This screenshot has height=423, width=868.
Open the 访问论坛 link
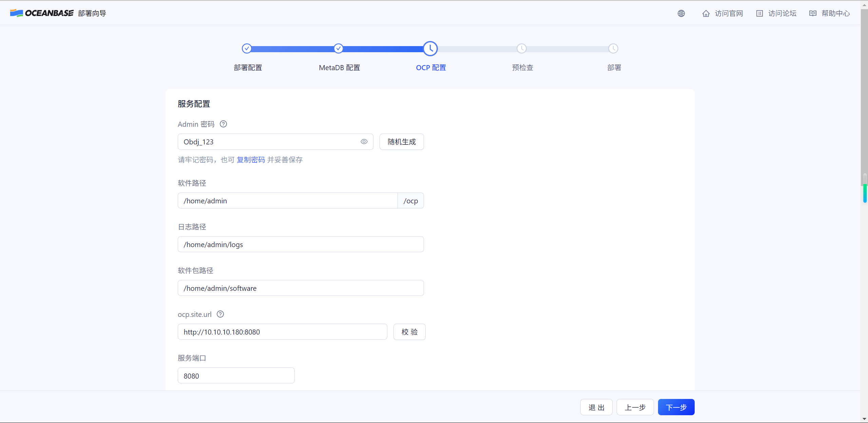(782, 13)
